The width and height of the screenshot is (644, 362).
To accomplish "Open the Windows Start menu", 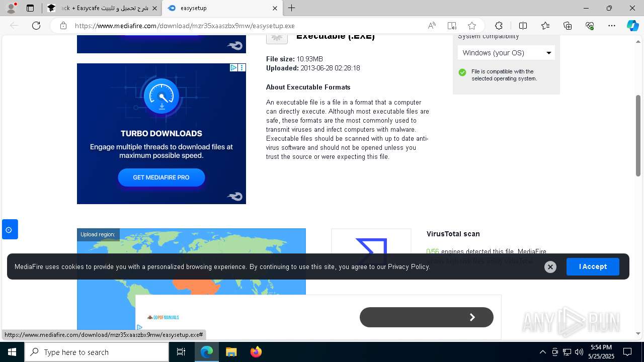I will click(12, 352).
